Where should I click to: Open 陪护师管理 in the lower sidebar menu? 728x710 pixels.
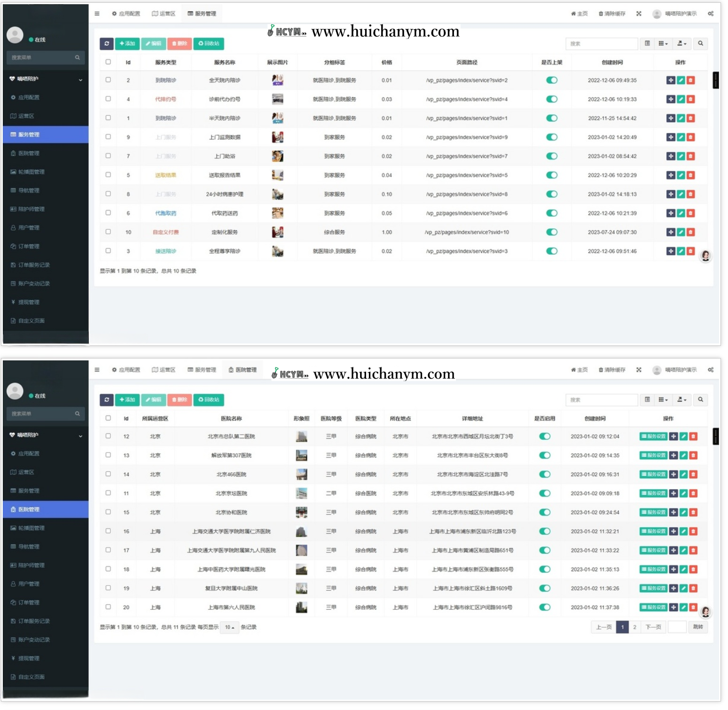click(x=31, y=565)
